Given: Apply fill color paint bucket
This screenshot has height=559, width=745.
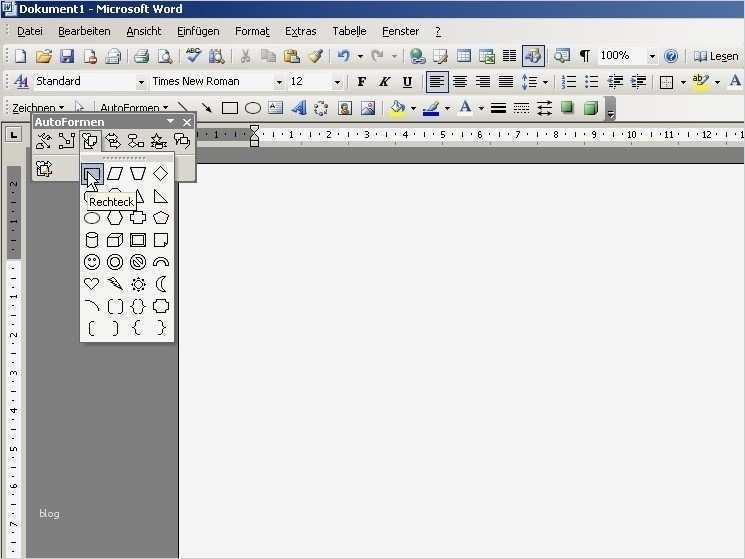Looking at the screenshot, I should click(398, 108).
